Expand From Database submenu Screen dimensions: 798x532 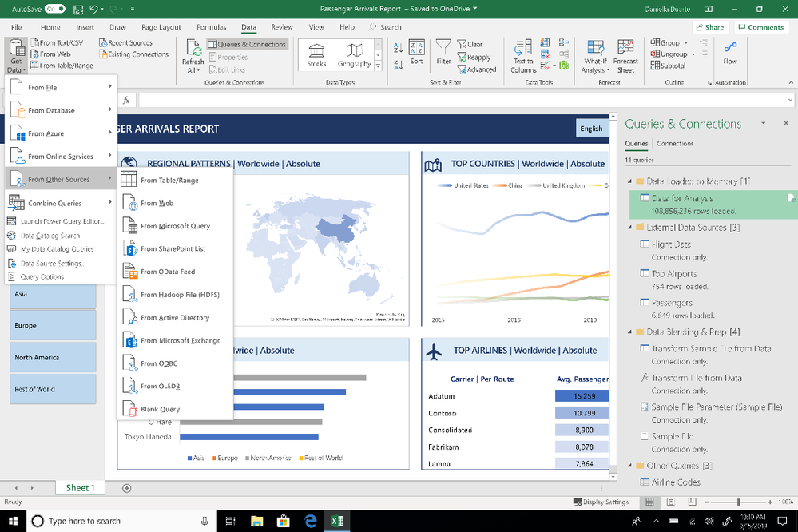61,110
